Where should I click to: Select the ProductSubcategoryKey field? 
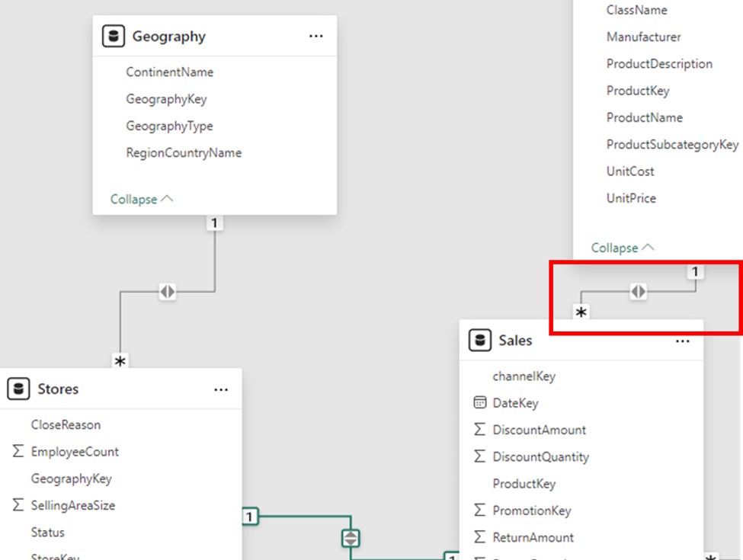(672, 145)
